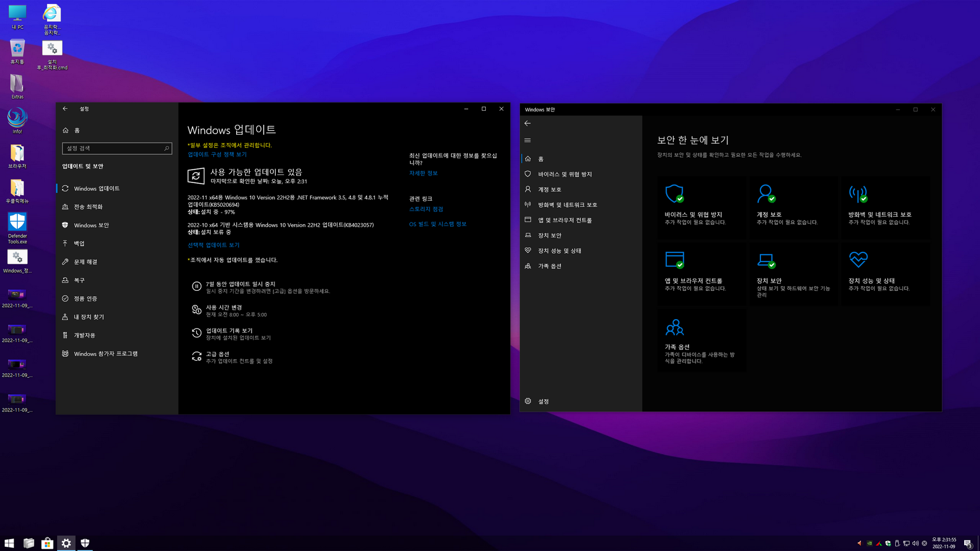Click 스토리지 점검 link
Viewport: 980px width, 551px height.
tap(426, 209)
